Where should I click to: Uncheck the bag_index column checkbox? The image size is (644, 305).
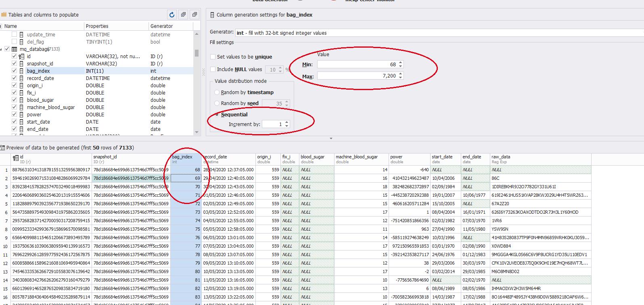tap(15, 71)
